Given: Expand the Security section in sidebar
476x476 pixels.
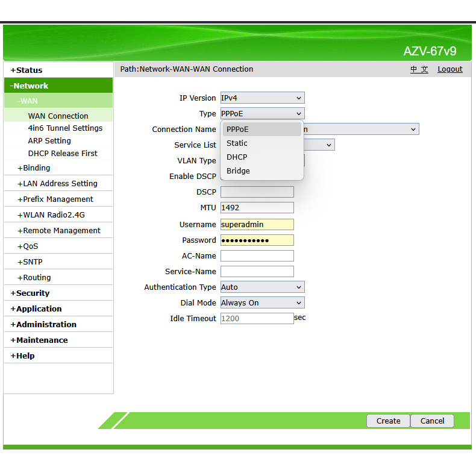Looking at the screenshot, I should coord(30,293).
